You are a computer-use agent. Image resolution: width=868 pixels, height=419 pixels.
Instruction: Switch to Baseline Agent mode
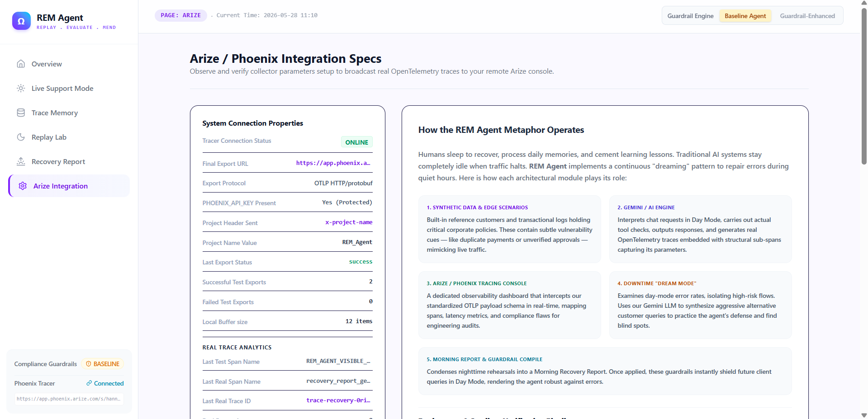(745, 16)
